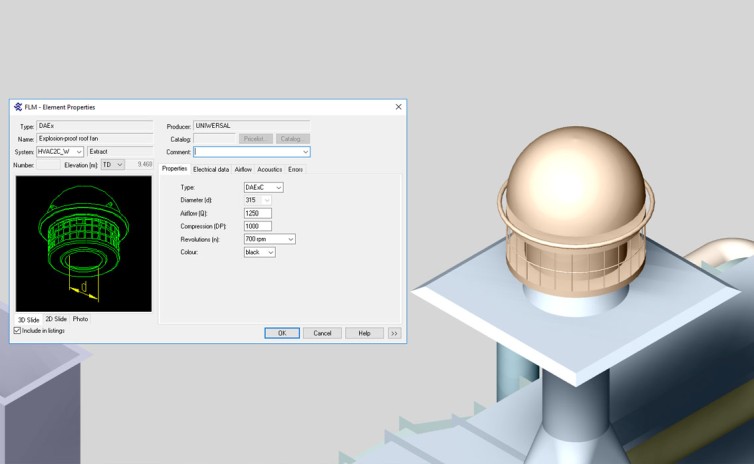Click the Airflow (Q) input field
Image resolution: width=754 pixels, height=464 pixels.
point(257,213)
